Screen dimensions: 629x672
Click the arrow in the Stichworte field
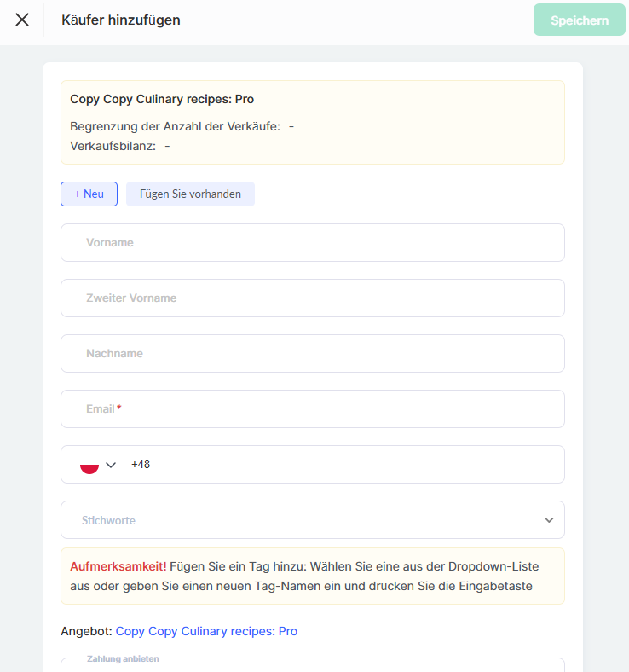point(549,520)
